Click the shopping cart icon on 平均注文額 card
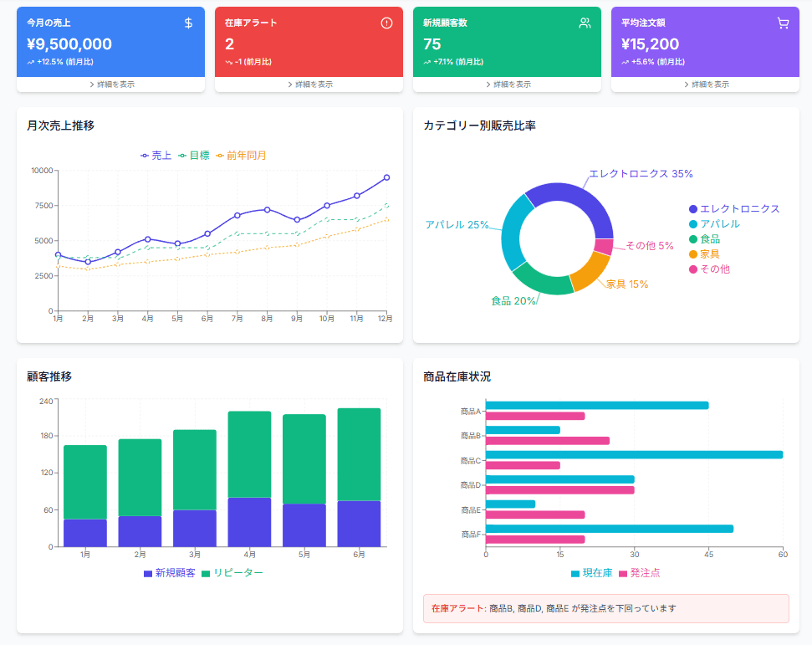The width and height of the screenshot is (812, 645). 783,23
